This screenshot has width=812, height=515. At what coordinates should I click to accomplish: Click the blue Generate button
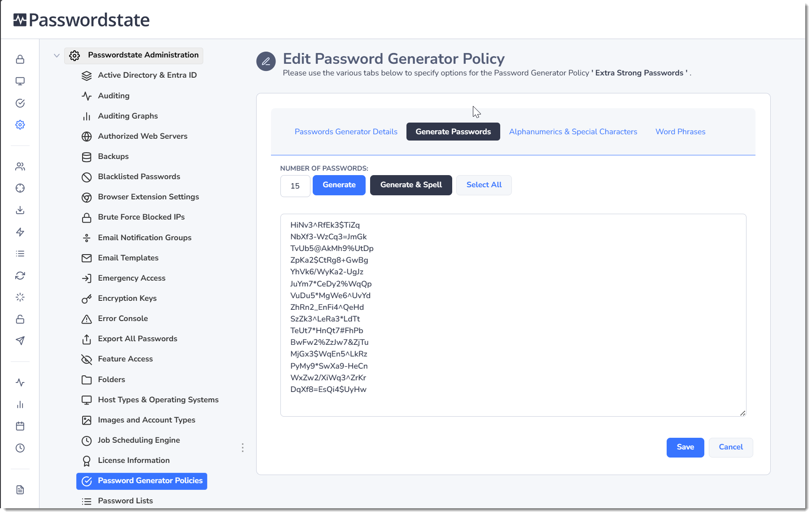point(339,185)
